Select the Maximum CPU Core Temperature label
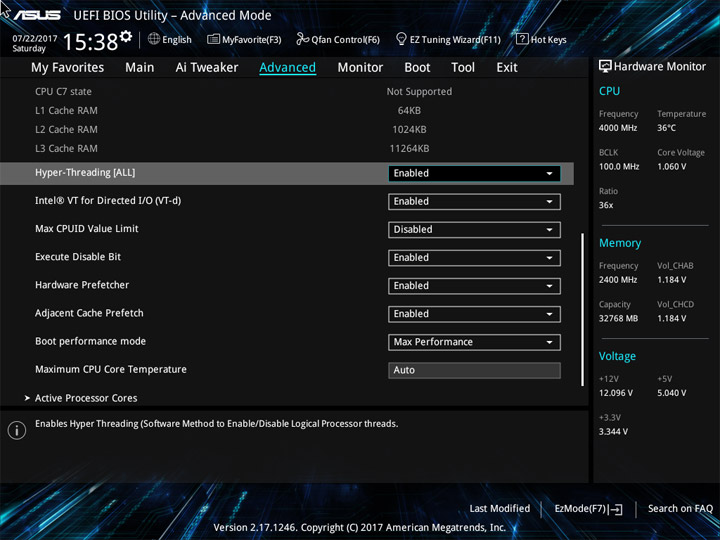This screenshot has width=720, height=540. 111,369
